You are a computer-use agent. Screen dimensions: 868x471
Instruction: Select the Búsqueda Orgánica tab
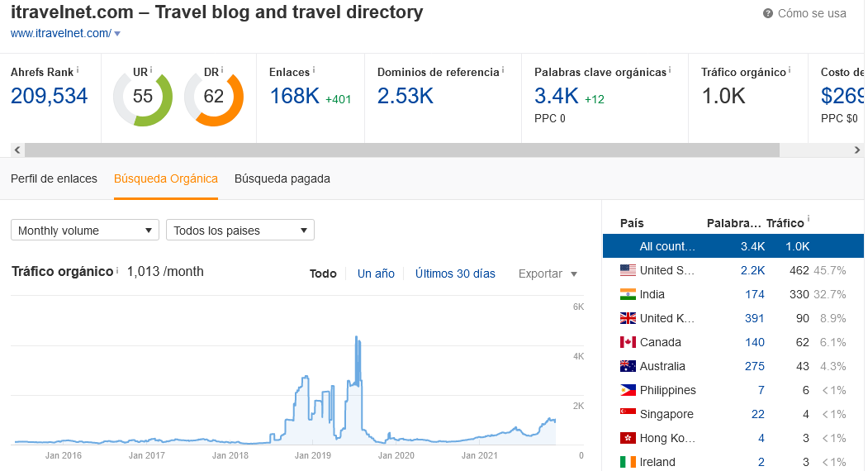click(165, 179)
